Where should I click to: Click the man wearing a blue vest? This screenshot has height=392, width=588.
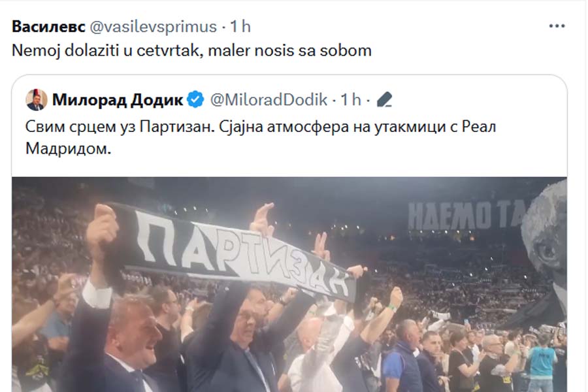404,356
